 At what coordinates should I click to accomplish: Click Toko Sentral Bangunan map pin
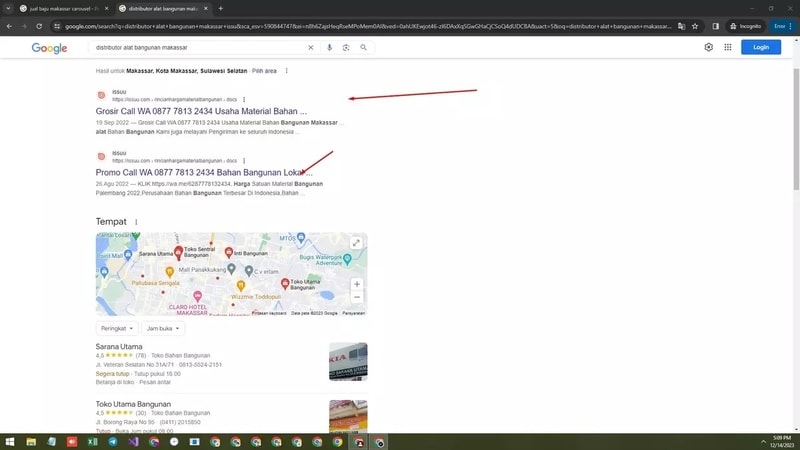[178, 252]
